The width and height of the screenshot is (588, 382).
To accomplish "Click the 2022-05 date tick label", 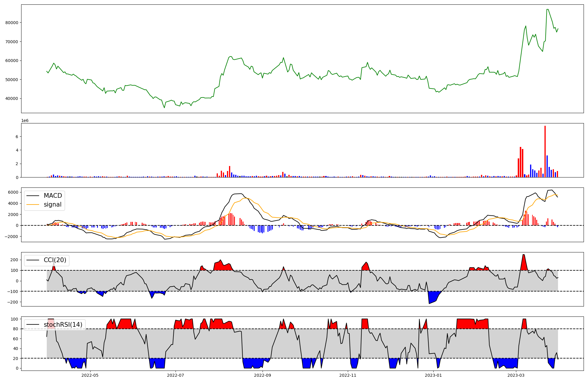I will (x=90, y=375).
